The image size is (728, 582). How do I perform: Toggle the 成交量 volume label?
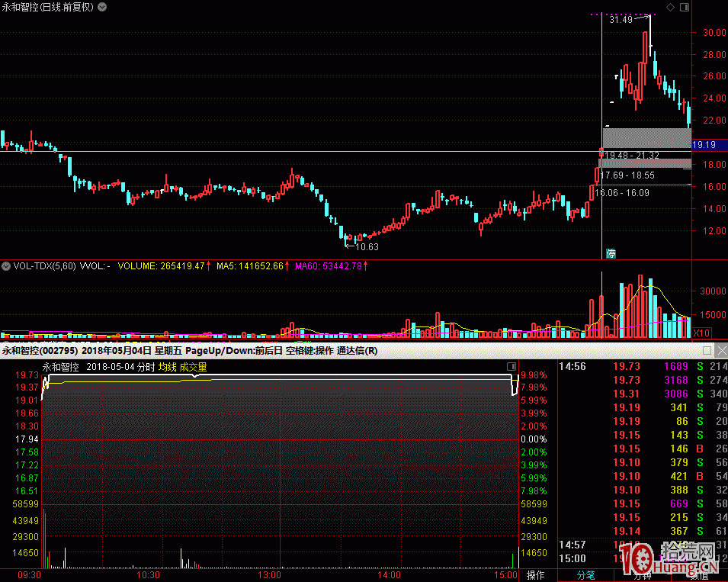[193, 367]
